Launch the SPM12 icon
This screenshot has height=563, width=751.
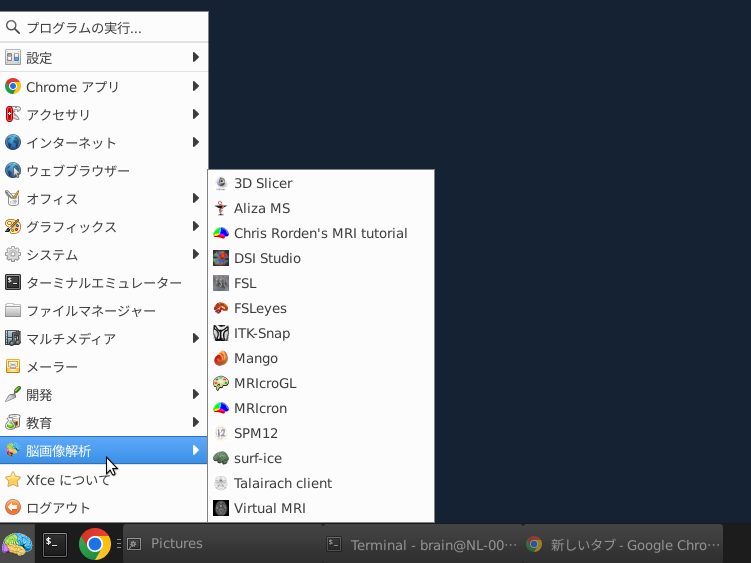(221, 433)
